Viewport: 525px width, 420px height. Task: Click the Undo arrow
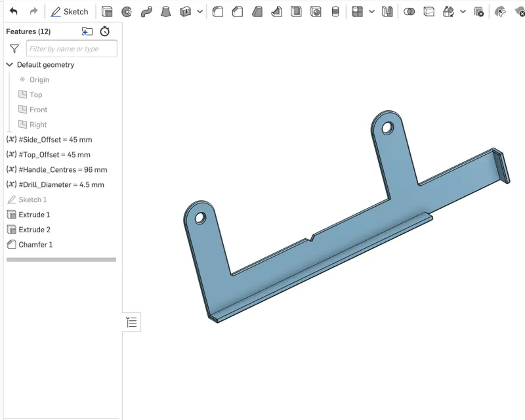[14, 12]
